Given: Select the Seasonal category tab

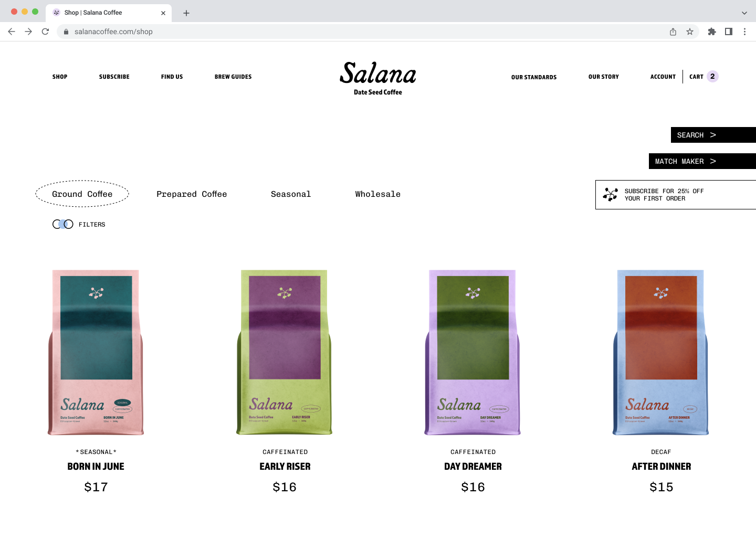Looking at the screenshot, I should pos(291,194).
